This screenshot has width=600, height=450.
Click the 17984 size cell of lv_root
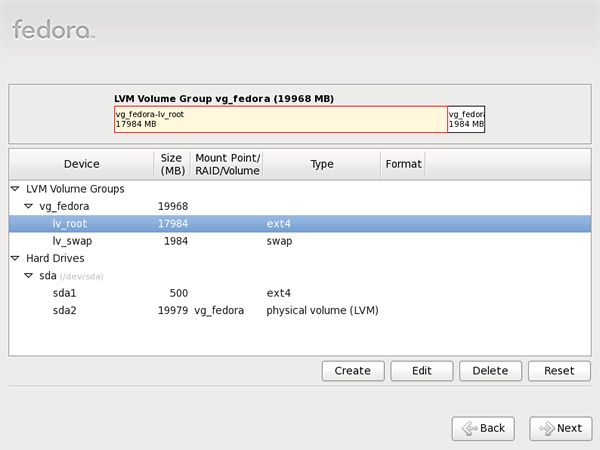173,224
